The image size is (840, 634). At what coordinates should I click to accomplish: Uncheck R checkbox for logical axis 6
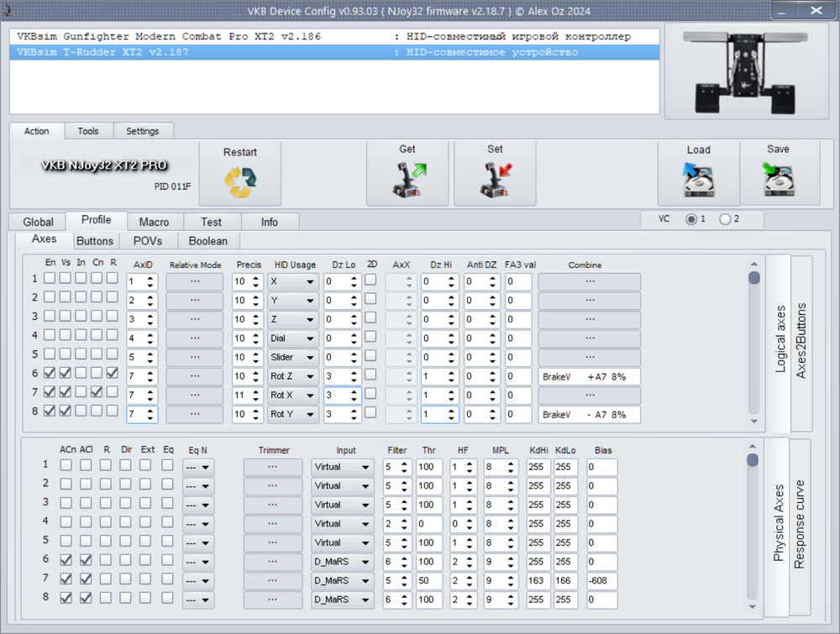coord(112,373)
